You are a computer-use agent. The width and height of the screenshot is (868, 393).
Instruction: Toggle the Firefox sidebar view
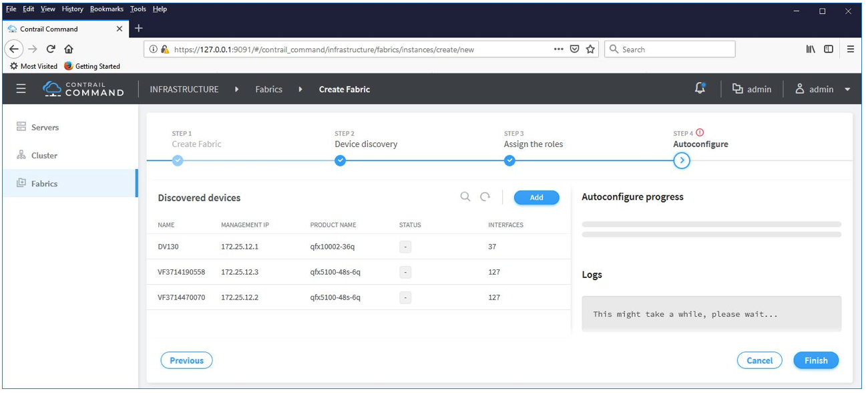point(829,49)
